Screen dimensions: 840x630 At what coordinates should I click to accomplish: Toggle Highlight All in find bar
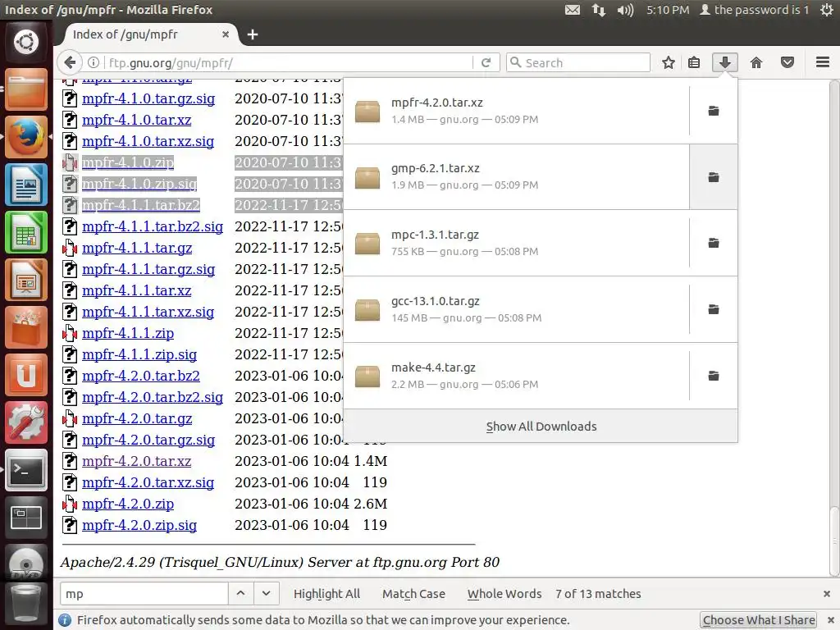click(326, 594)
